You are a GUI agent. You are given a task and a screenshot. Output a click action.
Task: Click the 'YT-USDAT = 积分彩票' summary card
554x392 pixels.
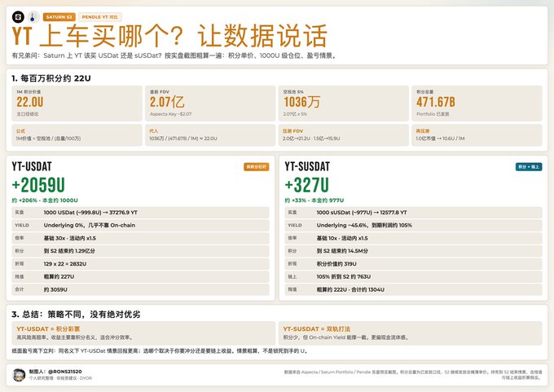(143, 333)
